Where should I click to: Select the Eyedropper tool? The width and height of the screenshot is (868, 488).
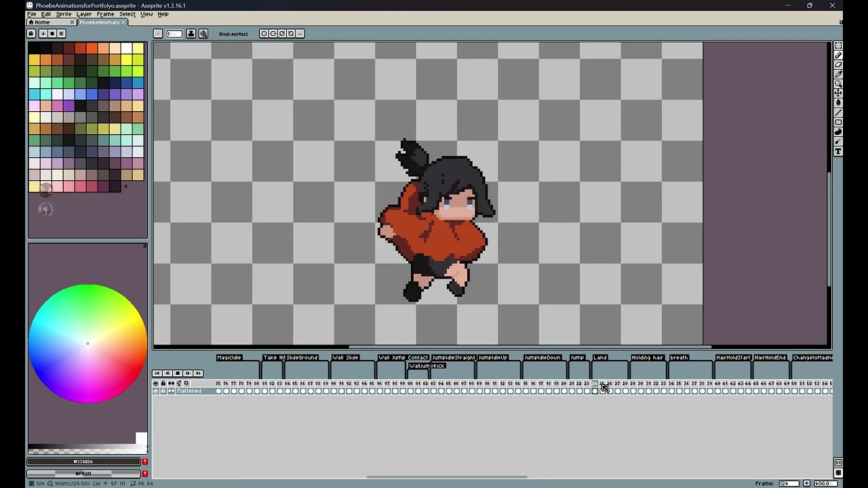pos(838,74)
